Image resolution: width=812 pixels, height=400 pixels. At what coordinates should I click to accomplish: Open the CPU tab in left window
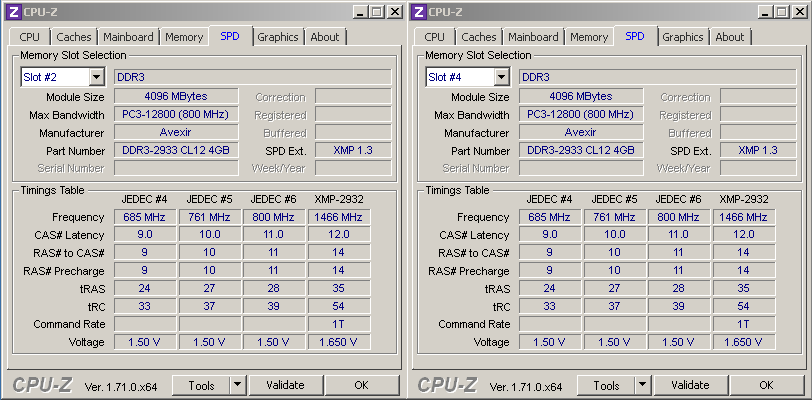pyautogui.click(x=30, y=37)
